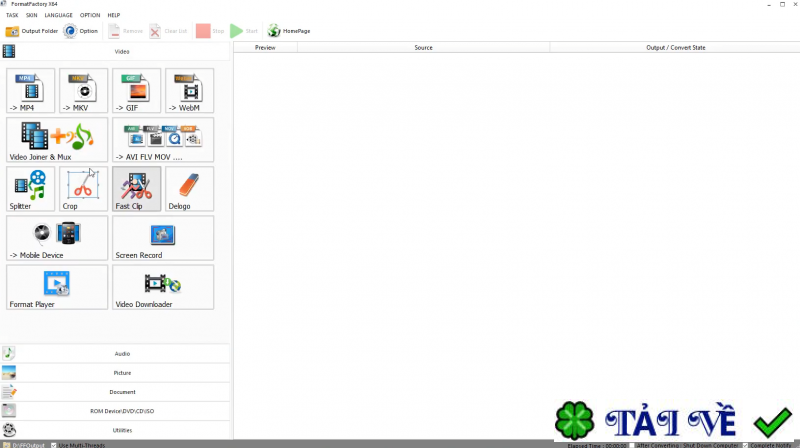The height and width of the screenshot is (448, 800).
Task: Open the -> WebM converter
Action: [190, 90]
